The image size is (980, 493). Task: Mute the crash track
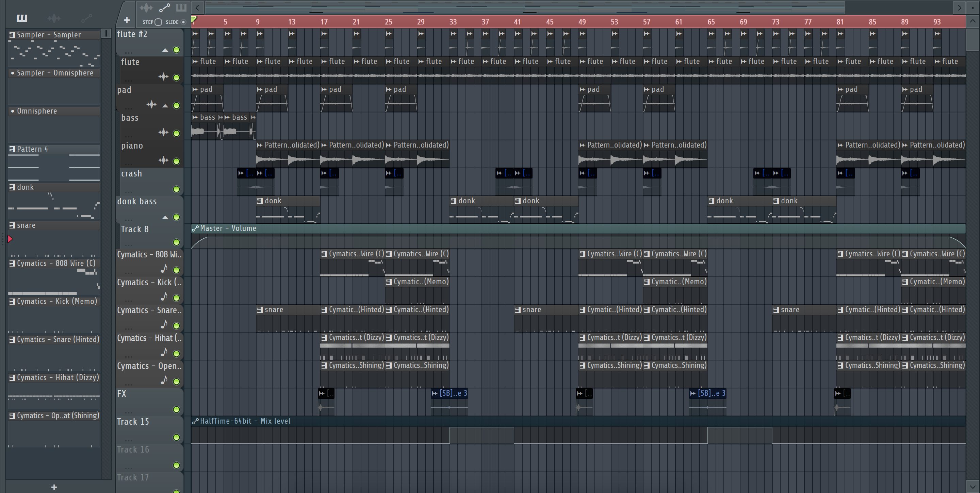pyautogui.click(x=177, y=189)
